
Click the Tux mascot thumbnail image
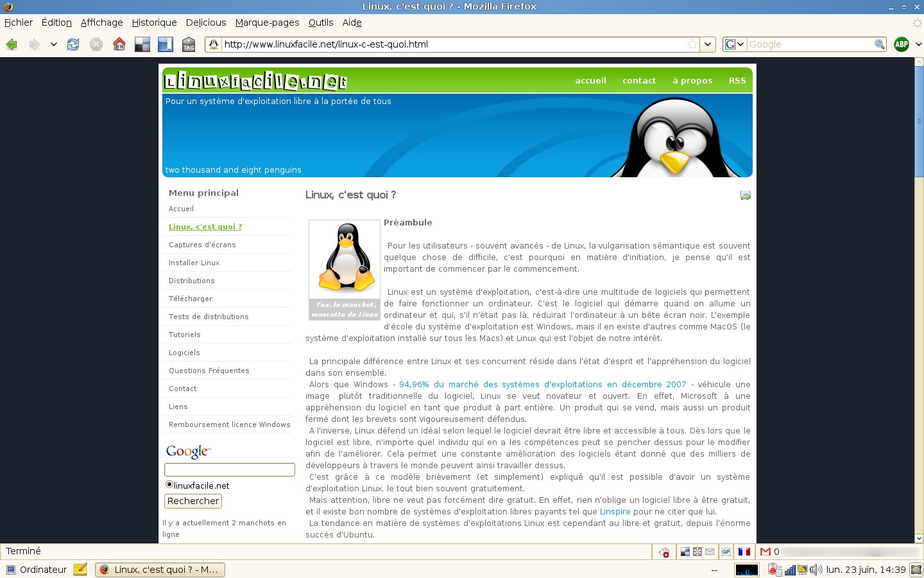[345, 259]
